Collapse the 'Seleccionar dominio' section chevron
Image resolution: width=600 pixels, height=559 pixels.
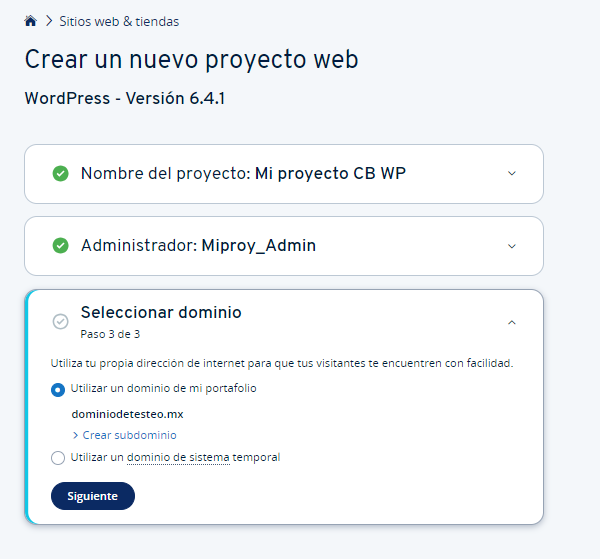[x=512, y=323]
